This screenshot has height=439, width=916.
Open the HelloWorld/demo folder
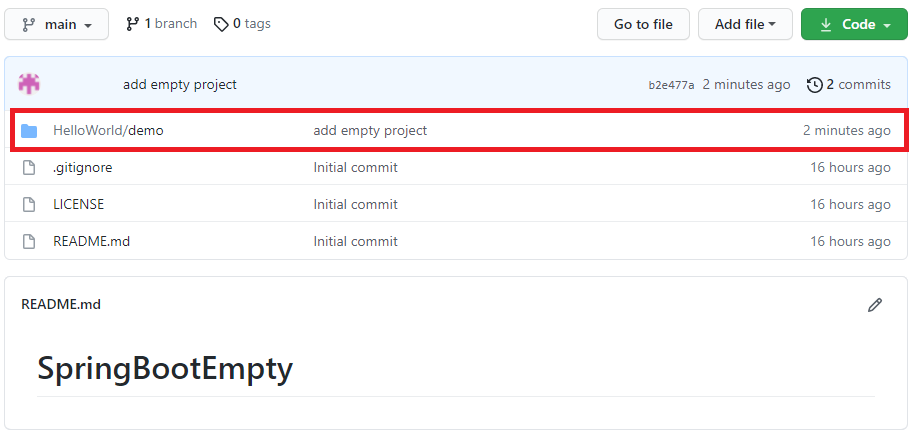(x=108, y=130)
